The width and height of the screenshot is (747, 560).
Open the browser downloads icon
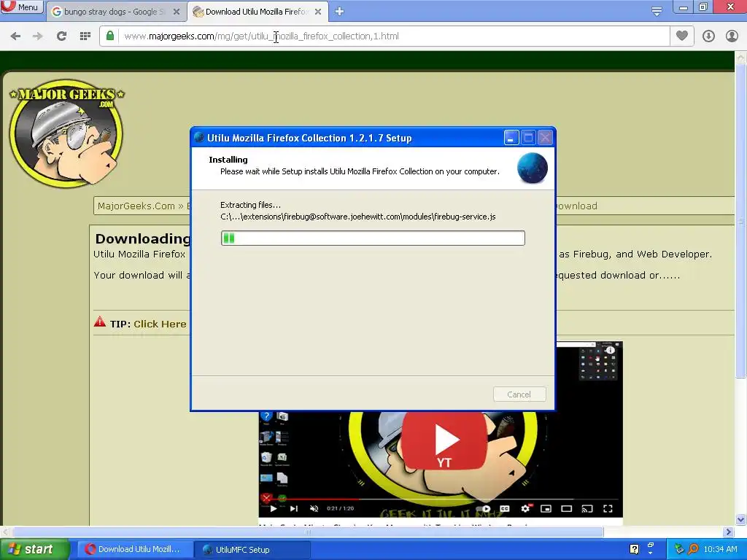pyautogui.click(x=708, y=36)
